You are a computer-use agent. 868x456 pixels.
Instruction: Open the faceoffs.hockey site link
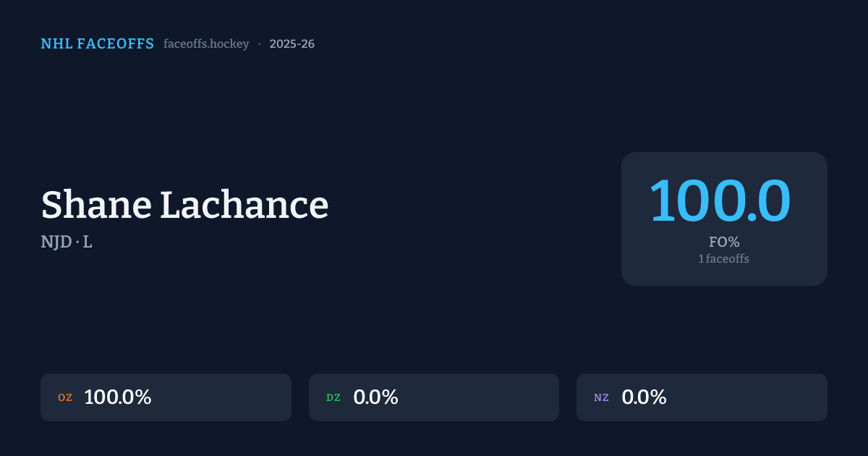point(206,44)
